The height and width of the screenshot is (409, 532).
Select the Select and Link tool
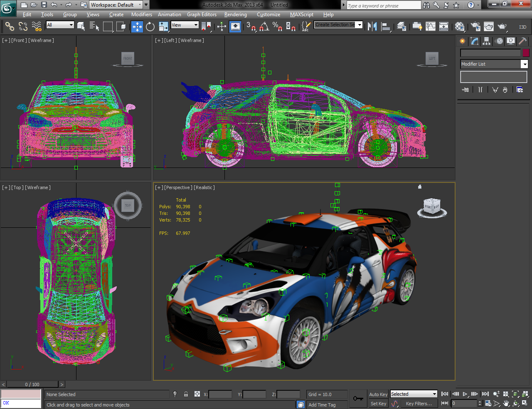coord(9,27)
